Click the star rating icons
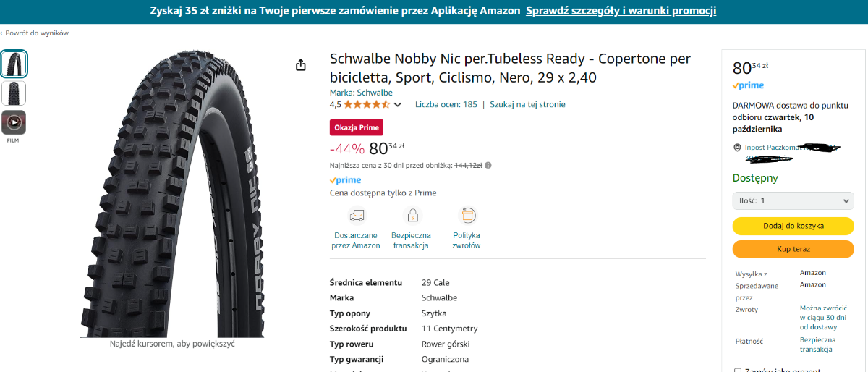 point(367,104)
